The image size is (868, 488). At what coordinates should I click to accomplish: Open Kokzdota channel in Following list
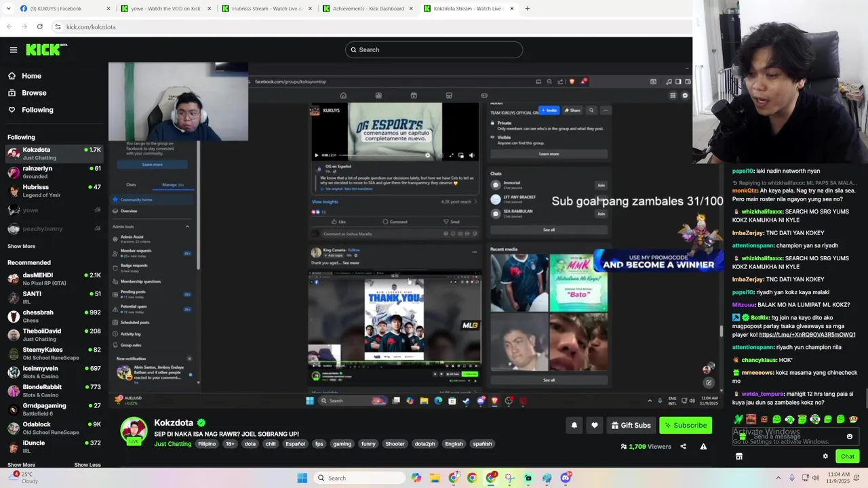pyautogui.click(x=54, y=153)
